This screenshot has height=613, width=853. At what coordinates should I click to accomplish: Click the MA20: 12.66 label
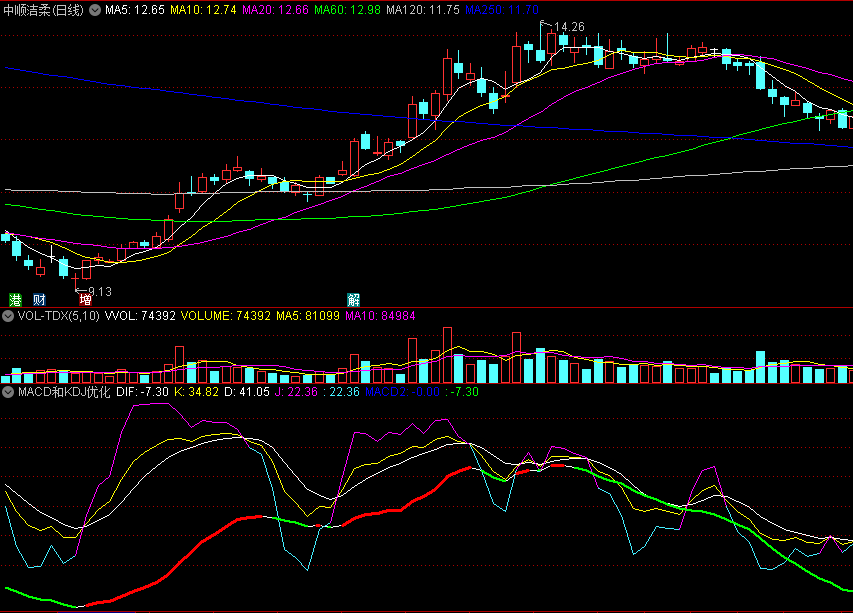275,10
